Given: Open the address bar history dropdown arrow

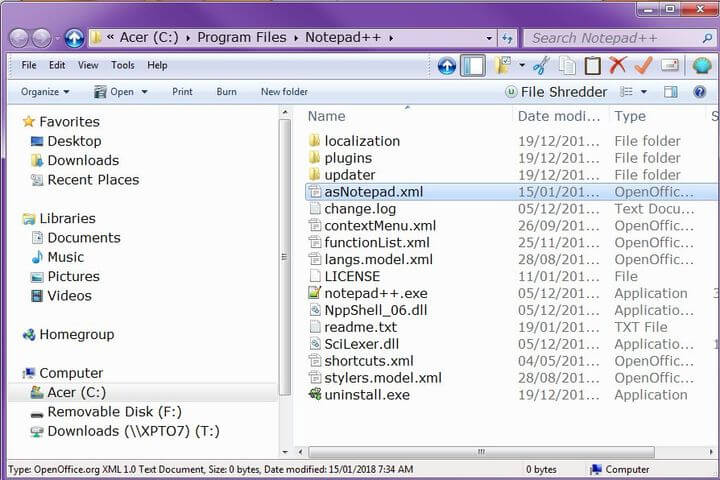Looking at the screenshot, I should pos(489,38).
